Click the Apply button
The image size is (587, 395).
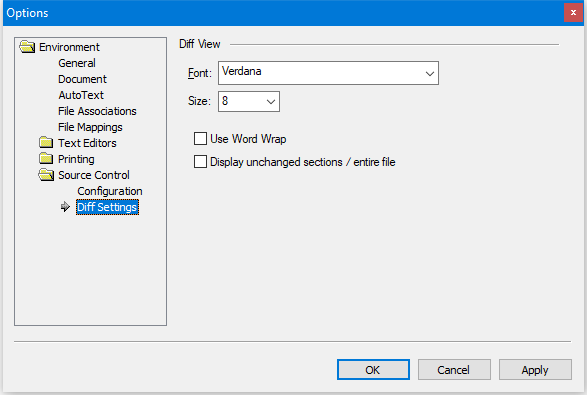click(535, 370)
